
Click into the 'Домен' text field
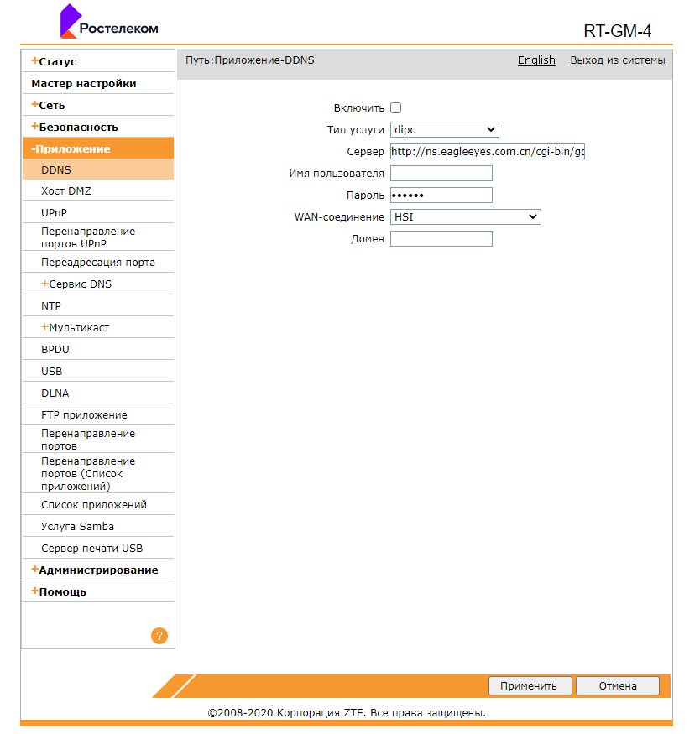[x=441, y=239]
